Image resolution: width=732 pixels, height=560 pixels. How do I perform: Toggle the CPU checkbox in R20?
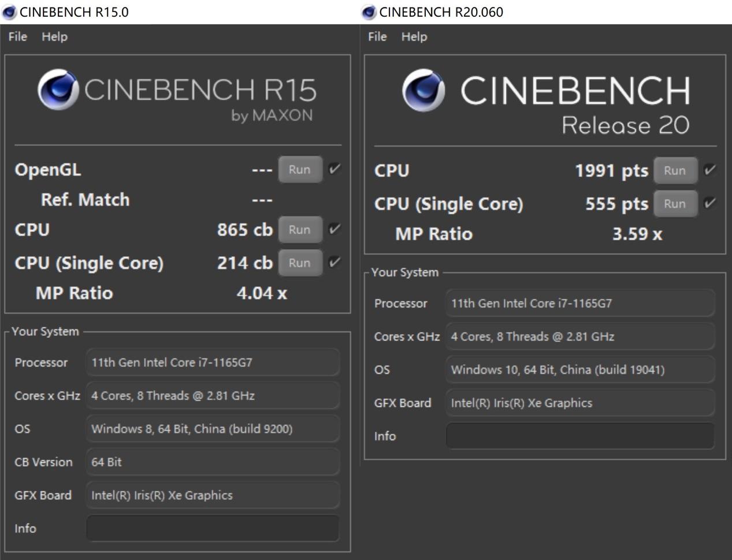click(x=710, y=170)
